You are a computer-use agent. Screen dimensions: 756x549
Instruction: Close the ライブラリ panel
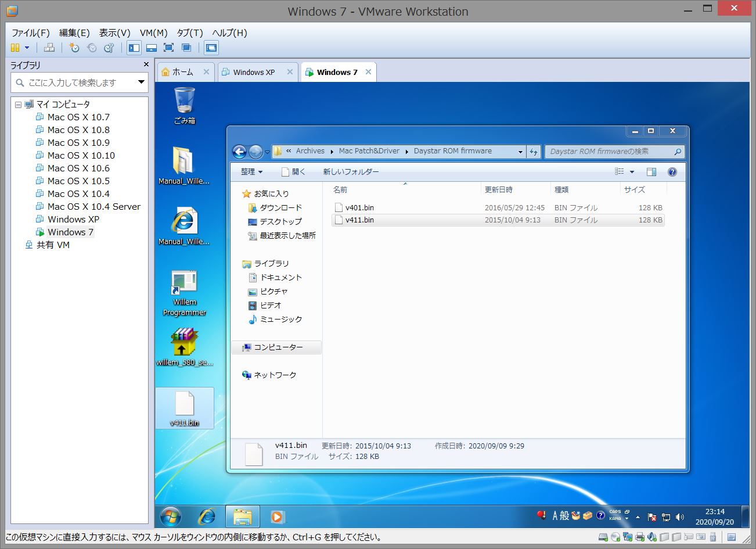(x=146, y=64)
